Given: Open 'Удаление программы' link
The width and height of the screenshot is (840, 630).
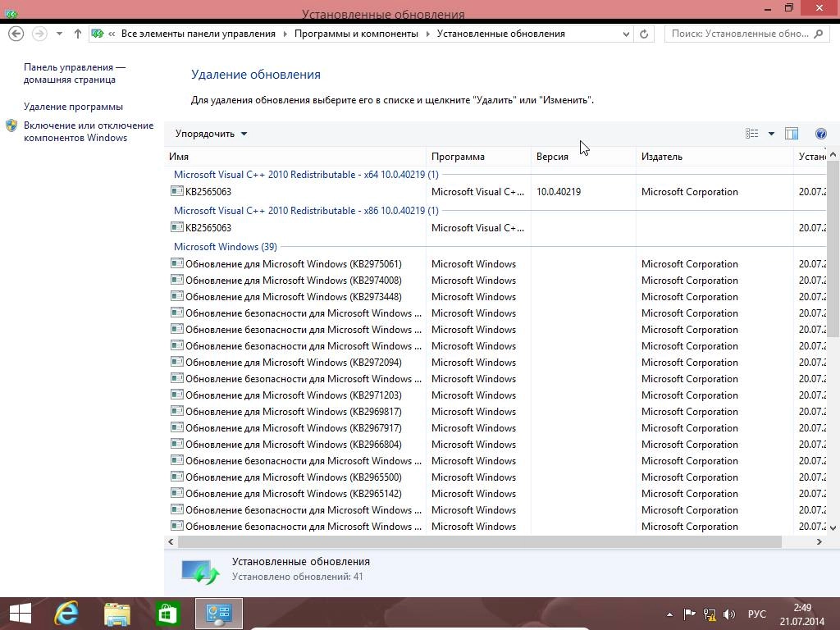Looking at the screenshot, I should (73, 107).
